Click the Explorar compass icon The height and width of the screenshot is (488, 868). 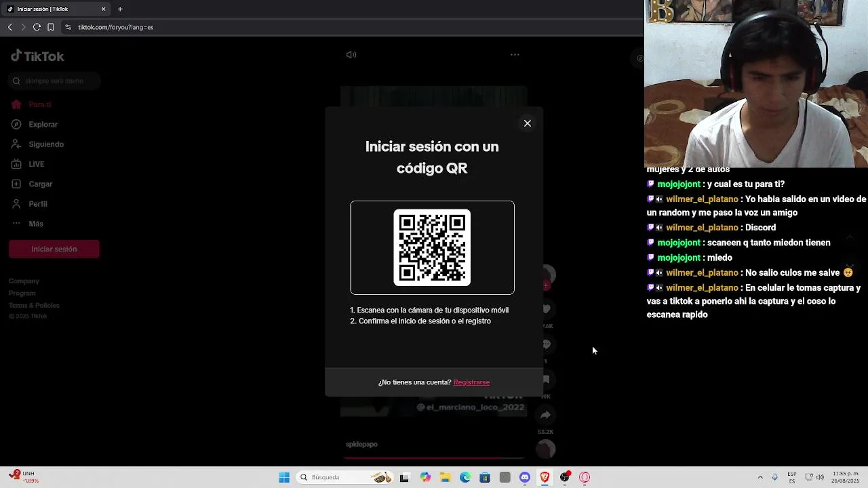tap(16, 125)
